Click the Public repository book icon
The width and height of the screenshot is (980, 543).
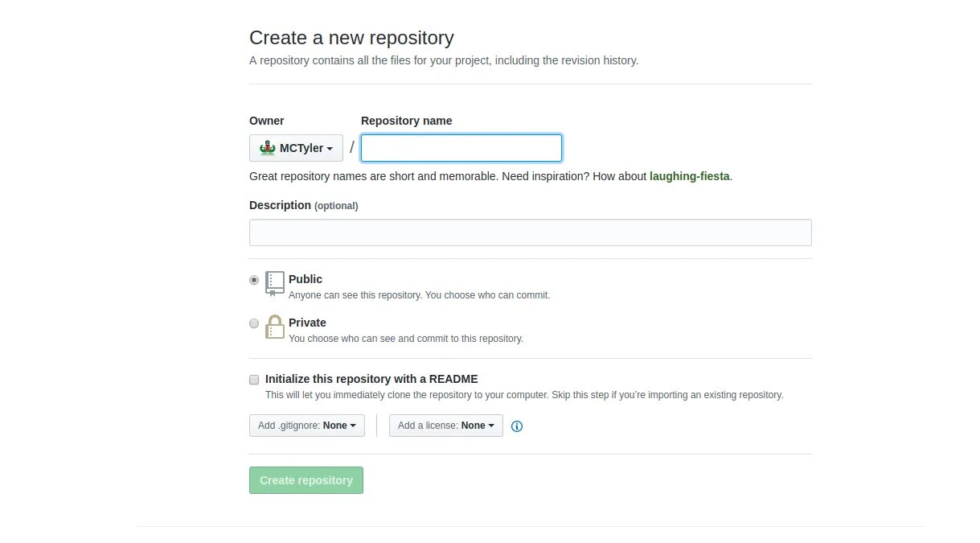[x=275, y=284]
